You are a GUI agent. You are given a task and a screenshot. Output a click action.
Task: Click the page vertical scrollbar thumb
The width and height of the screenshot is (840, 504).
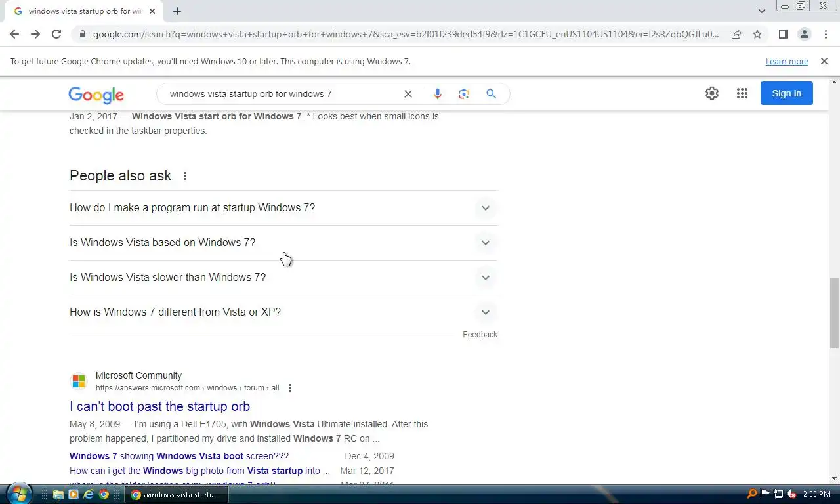(x=834, y=313)
